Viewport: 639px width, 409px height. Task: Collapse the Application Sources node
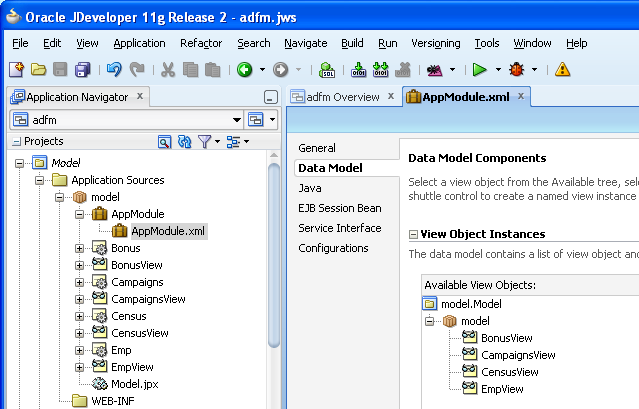(39, 180)
